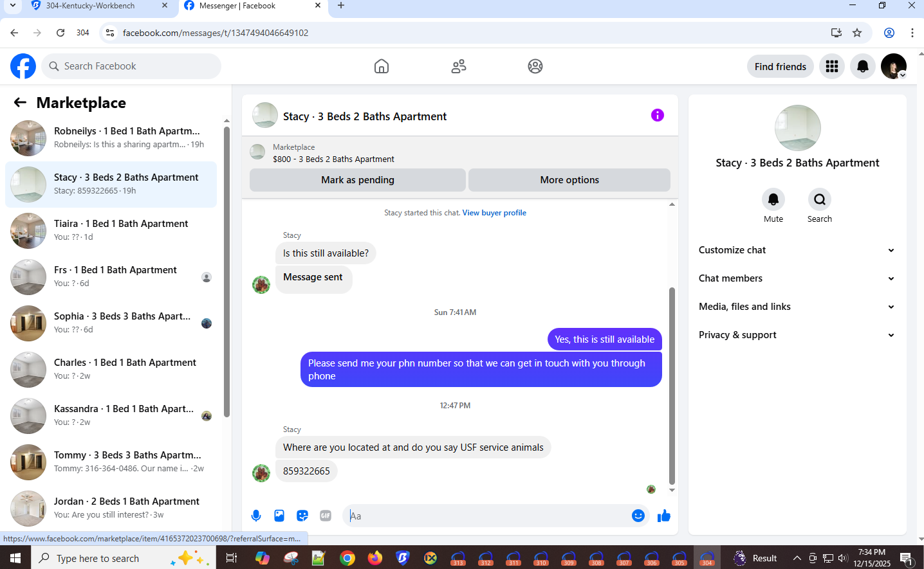Expand Media, files and links section
Screen dimensions: 924x569
tap(797, 307)
